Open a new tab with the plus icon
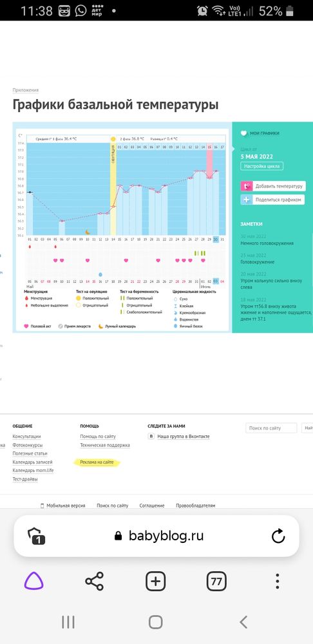313x644 pixels. (156, 581)
